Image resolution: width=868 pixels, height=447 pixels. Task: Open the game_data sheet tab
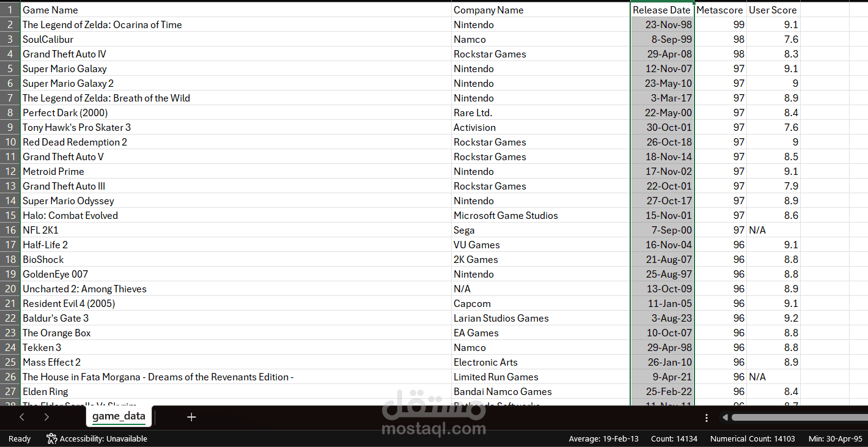[x=119, y=416]
